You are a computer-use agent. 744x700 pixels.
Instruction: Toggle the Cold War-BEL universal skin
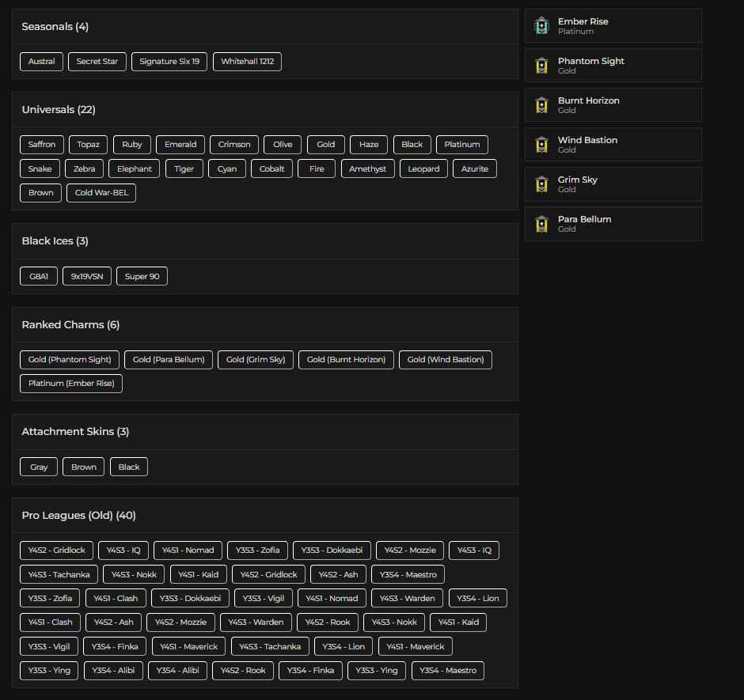pyautogui.click(x=101, y=192)
